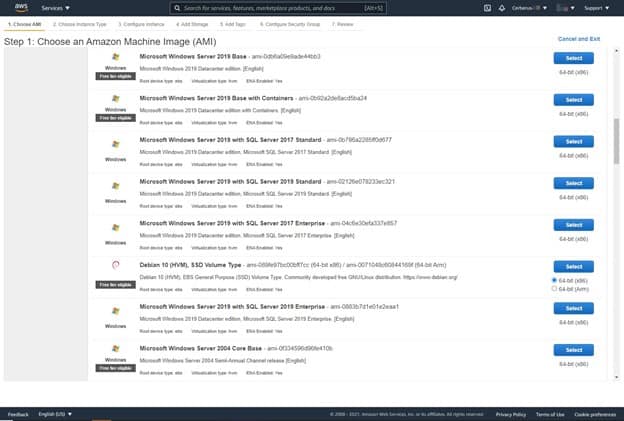Expand the region selector dropdown
This screenshot has height=421, width=624.
(x=566, y=8)
